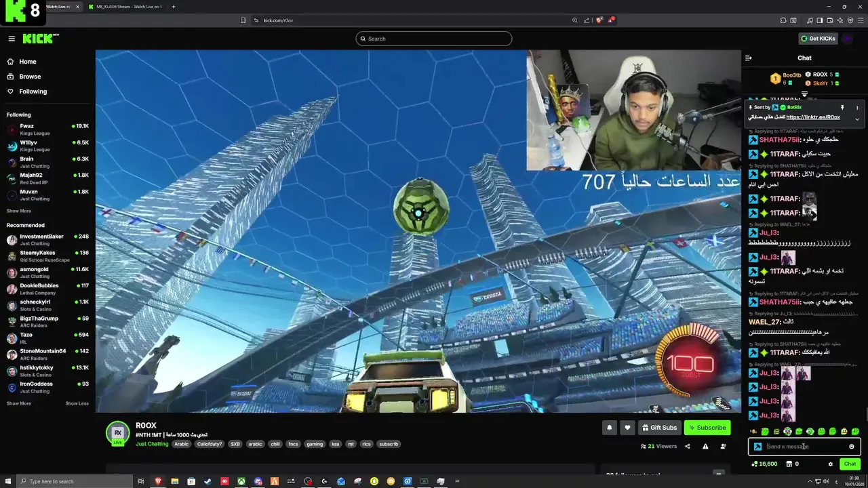Select the fncs stream tag
Screen dimensions: 868x488
tap(293, 444)
